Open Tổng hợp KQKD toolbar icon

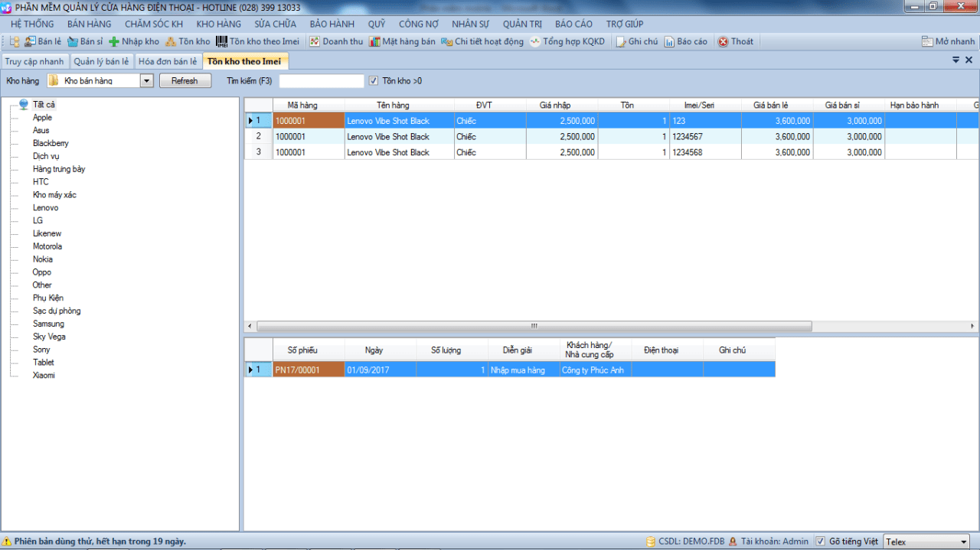(x=535, y=41)
